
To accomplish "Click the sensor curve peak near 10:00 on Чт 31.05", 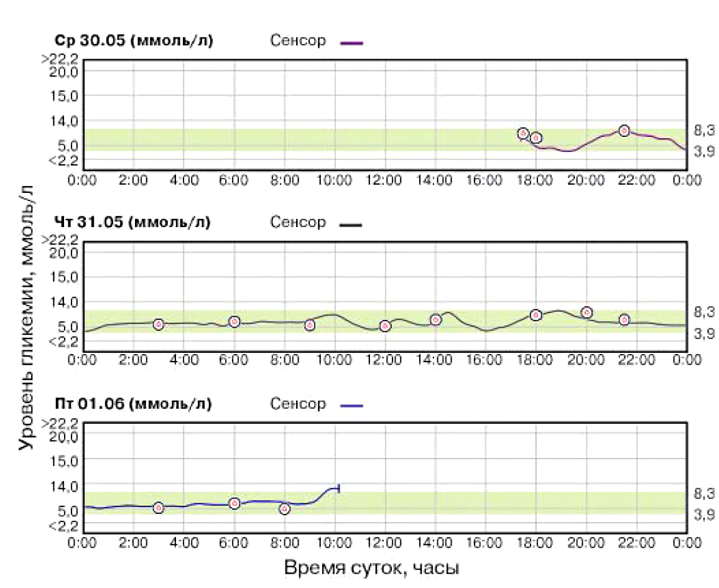I will [x=333, y=315].
